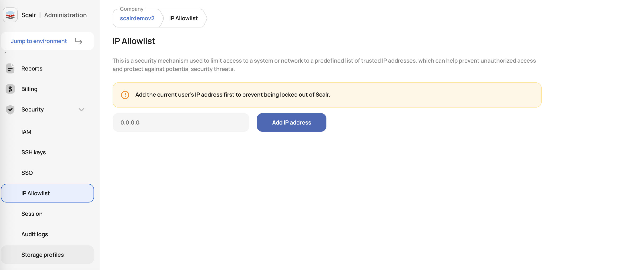Click the Reports document icon

[10, 68]
